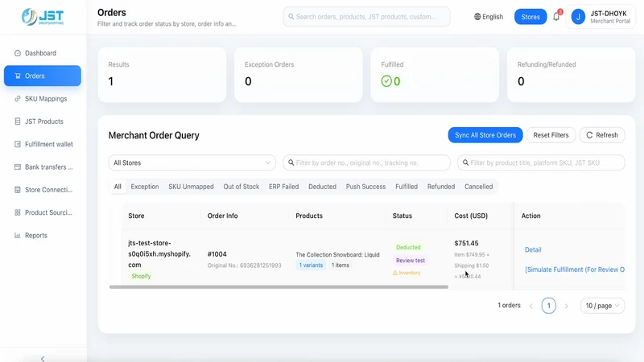The width and height of the screenshot is (644, 362).
Task: Click the globe language icon
Action: (477, 17)
